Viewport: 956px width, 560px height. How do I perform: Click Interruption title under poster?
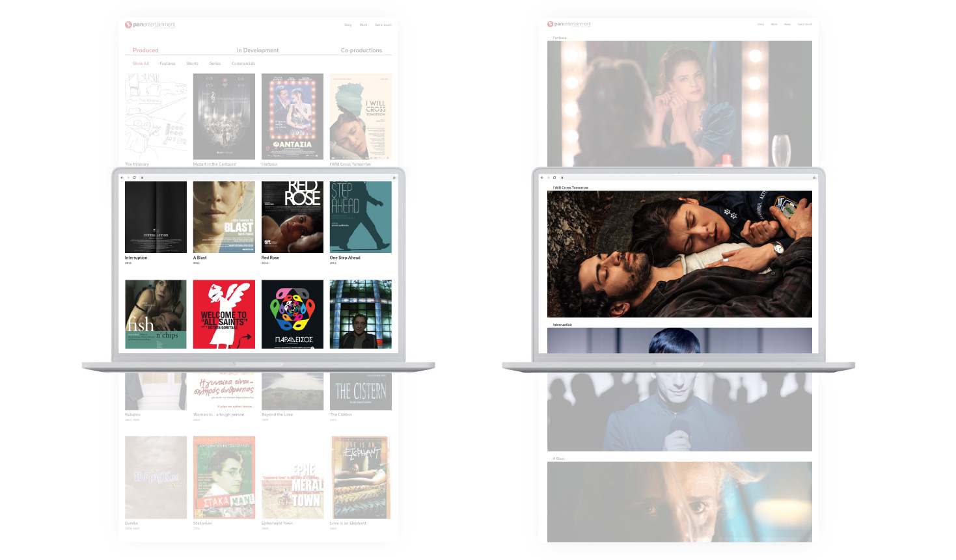coord(136,258)
